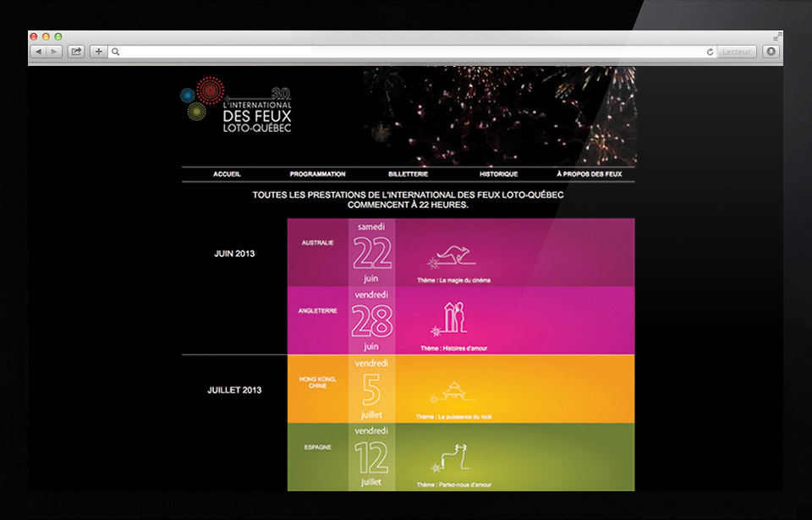Viewport: 812px width, 520px height.
Task: Click the couple illustration for Angleterre
Action: click(x=449, y=320)
